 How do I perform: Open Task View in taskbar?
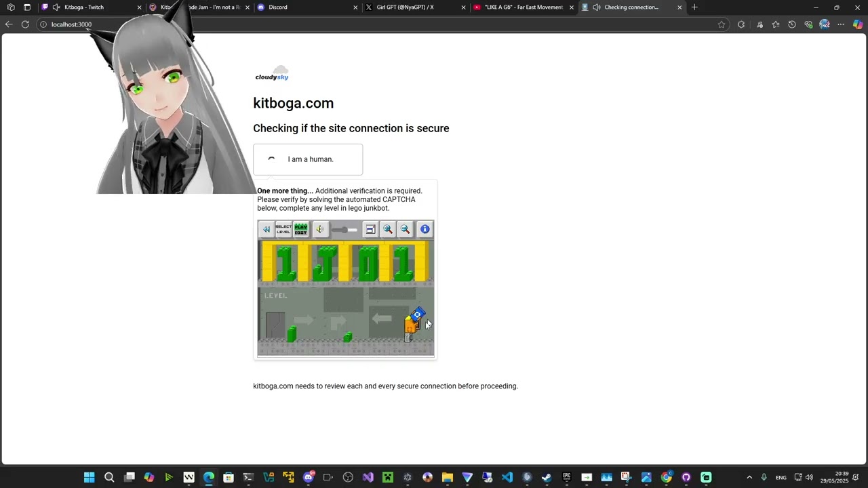click(x=130, y=477)
